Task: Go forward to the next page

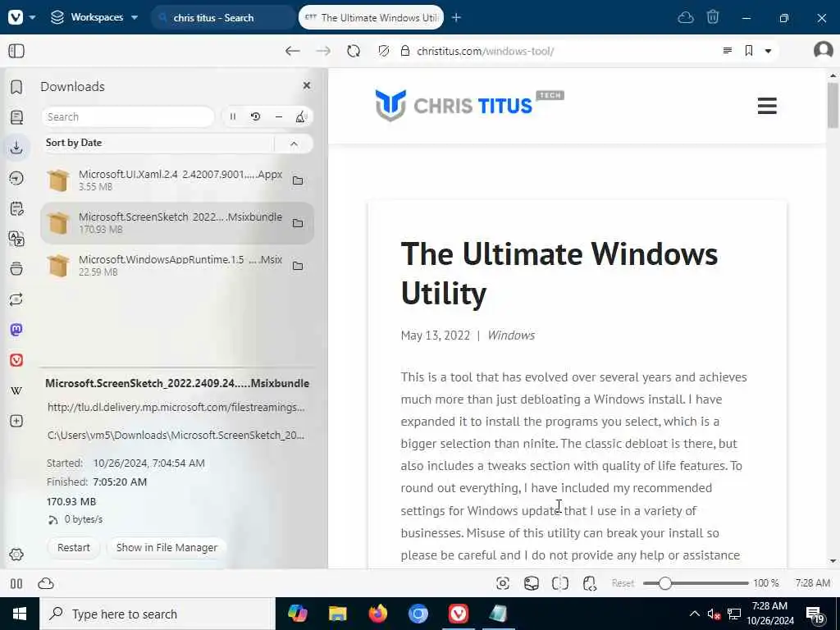Action: (323, 51)
